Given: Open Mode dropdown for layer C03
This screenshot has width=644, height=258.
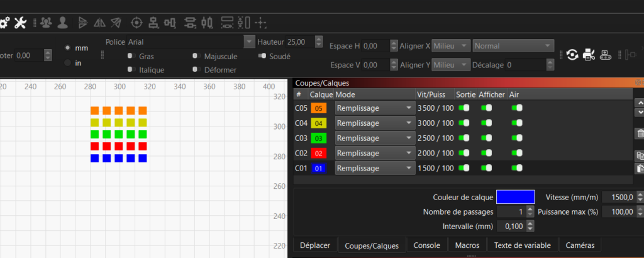Looking at the screenshot, I should click(x=375, y=138).
